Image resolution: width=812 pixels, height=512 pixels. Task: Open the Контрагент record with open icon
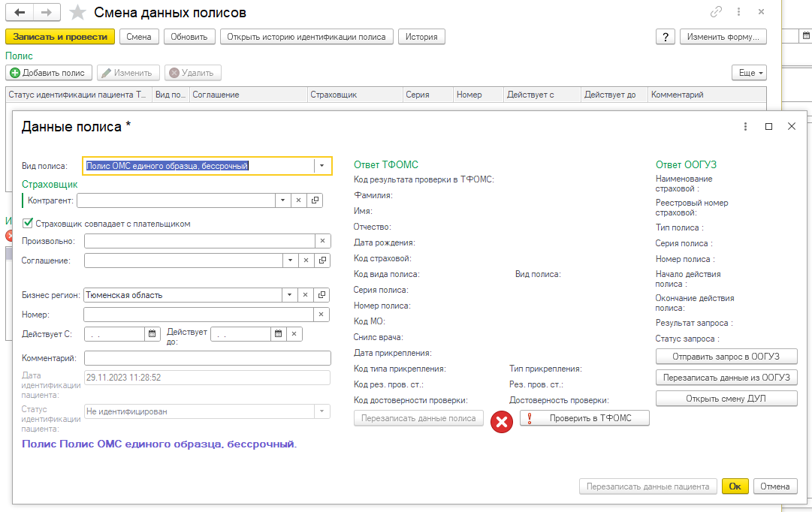[x=315, y=200]
